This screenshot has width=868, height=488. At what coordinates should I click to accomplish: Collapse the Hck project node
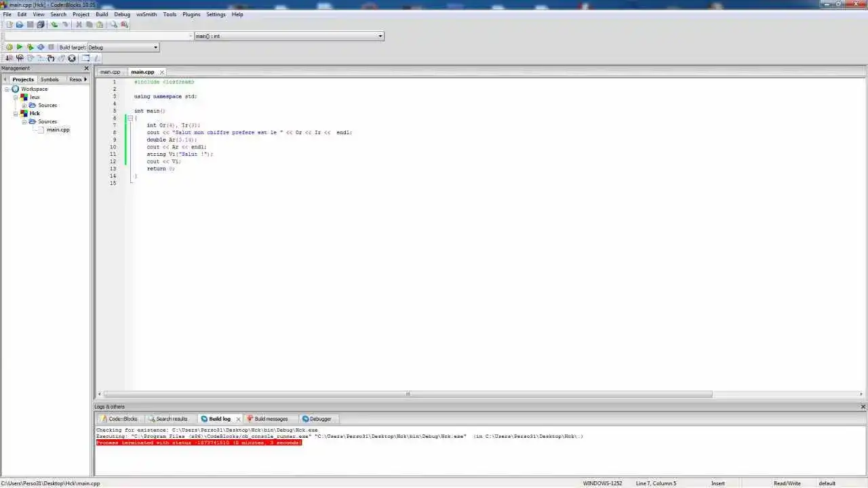coord(16,113)
